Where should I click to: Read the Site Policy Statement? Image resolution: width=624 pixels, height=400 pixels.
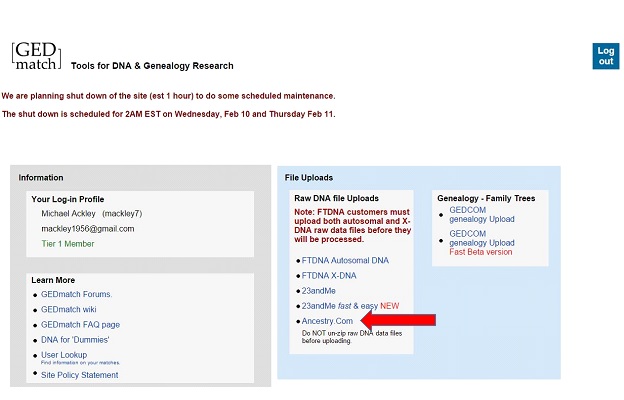pyautogui.click(x=80, y=375)
